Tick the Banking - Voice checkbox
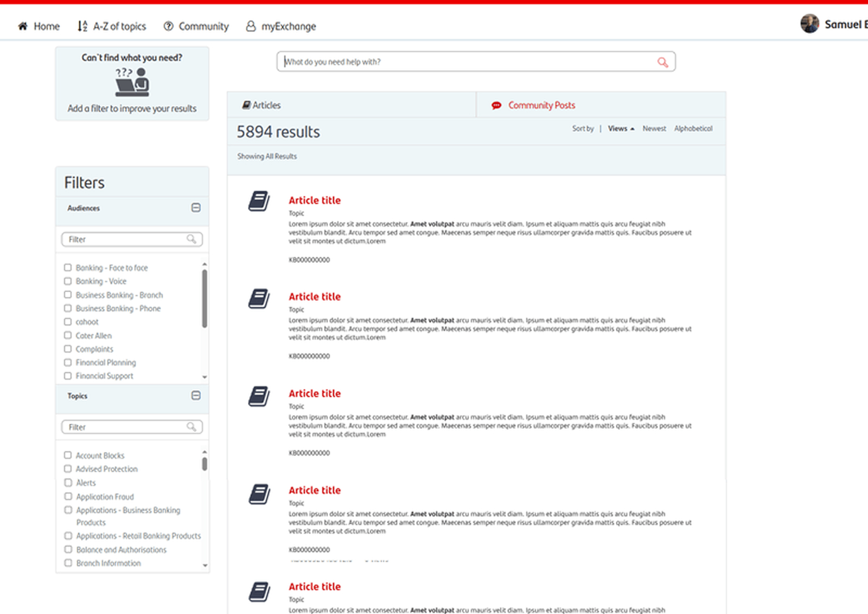 click(x=68, y=281)
